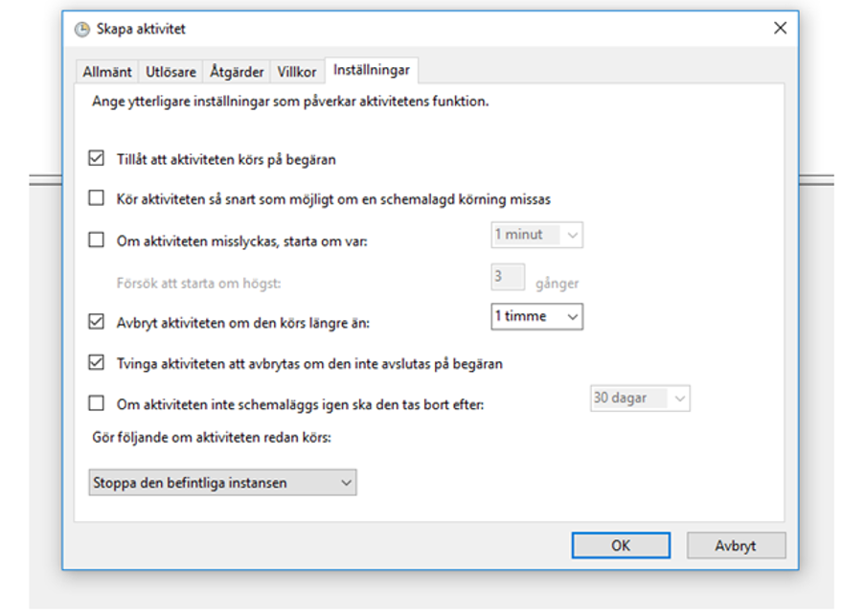This screenshot has height=616, width=843.
Task: Select the Villkor tab
Action: pyautogui.click(x=297, y=72)
